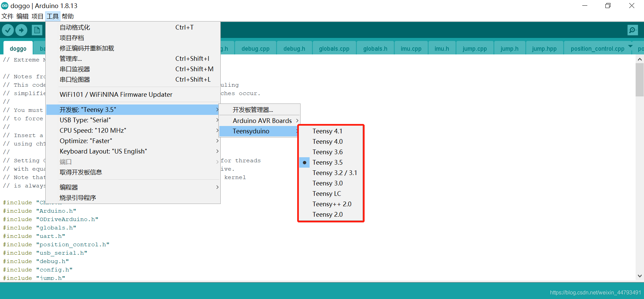Click the #include "position_control.h" line
The width and height of the screenshot is (644, 299).
coord(56,244)
